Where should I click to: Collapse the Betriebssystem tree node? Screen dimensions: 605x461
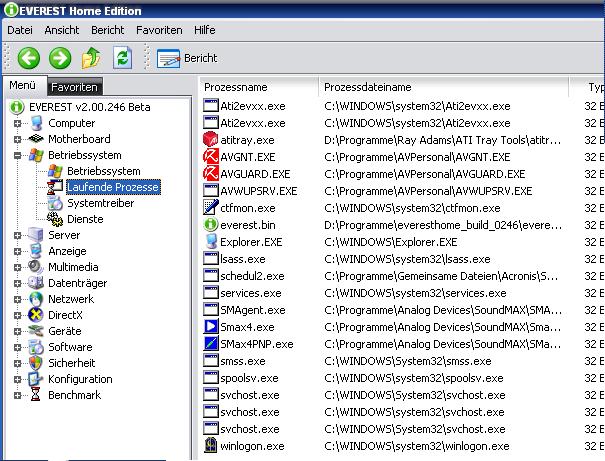(x=18, y=155)
